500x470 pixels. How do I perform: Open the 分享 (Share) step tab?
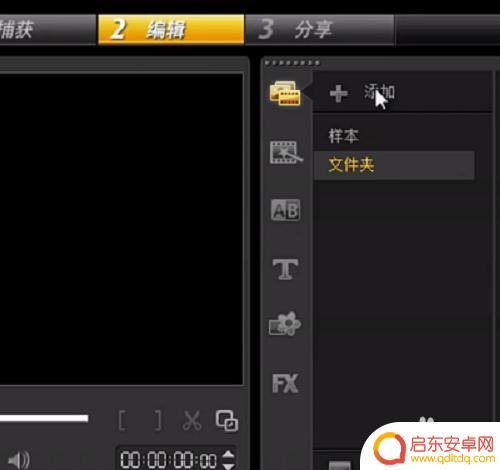pyautogui.click(x=320, y=29)
